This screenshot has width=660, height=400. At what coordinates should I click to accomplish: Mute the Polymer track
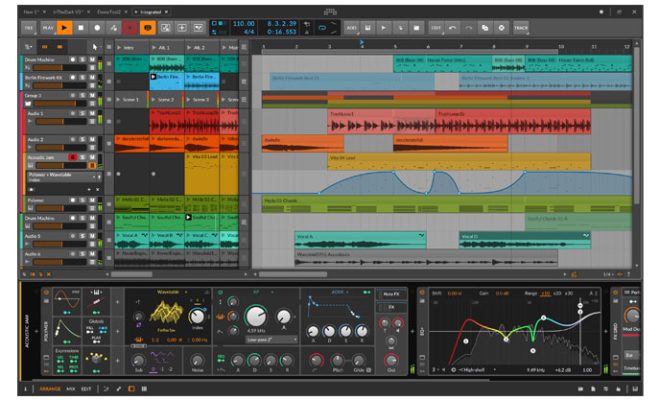point(92,200)
